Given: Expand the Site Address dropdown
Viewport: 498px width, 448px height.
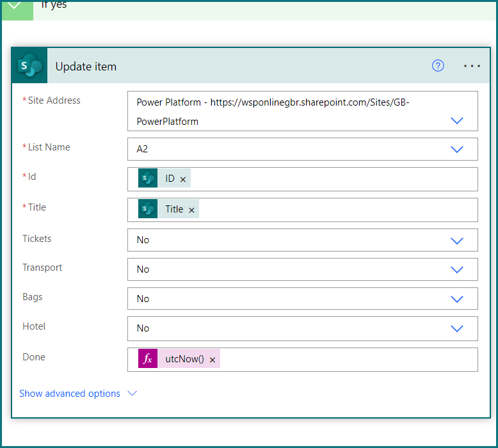Looking at the screenshot, I should click(x=456, y=121).
